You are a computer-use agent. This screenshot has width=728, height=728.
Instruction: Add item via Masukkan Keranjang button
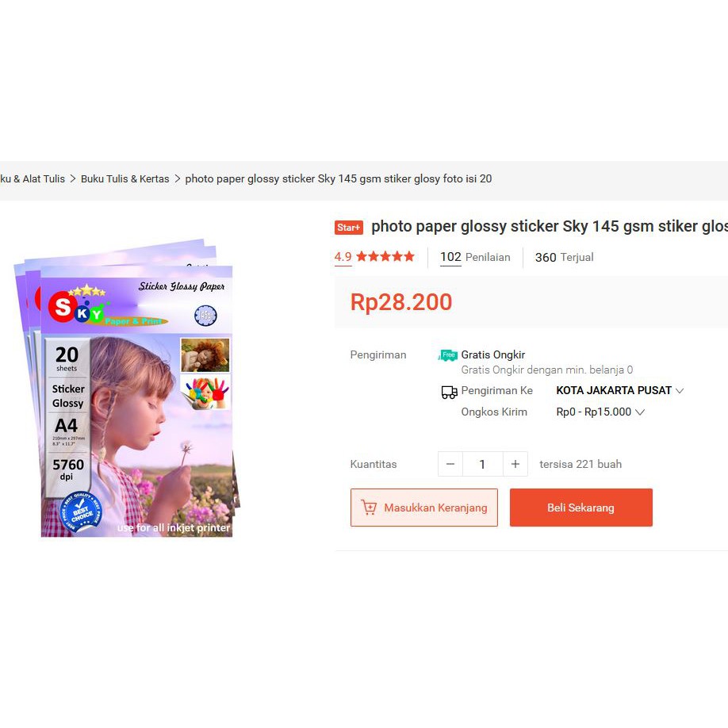click(x=424, y=508)
